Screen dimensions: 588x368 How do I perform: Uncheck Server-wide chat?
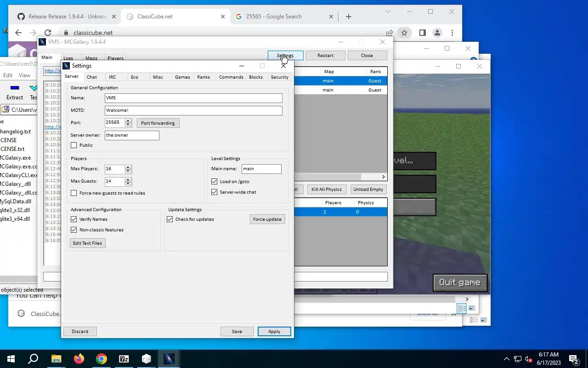[x=214, y=192]
